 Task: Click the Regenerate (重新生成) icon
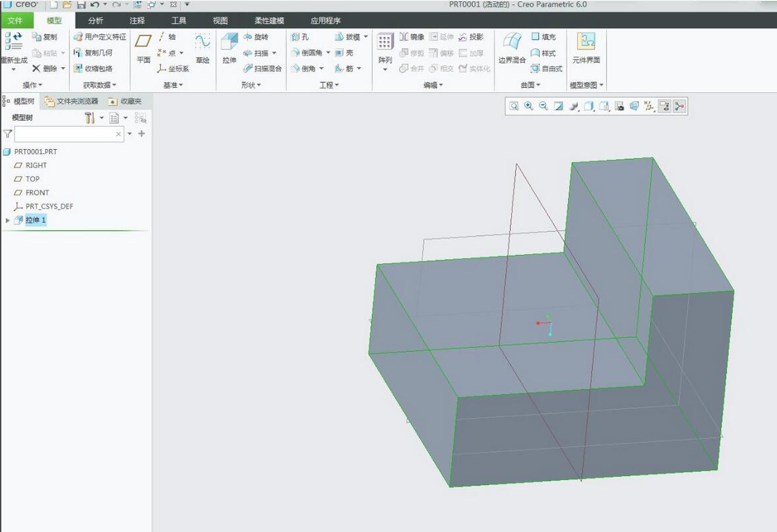click(x=14, y=42)
